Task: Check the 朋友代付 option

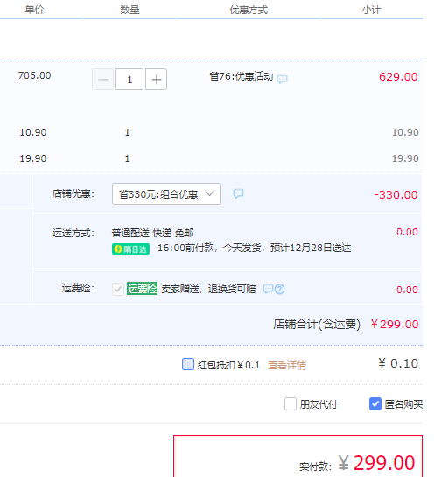Action: click(290, 404)
